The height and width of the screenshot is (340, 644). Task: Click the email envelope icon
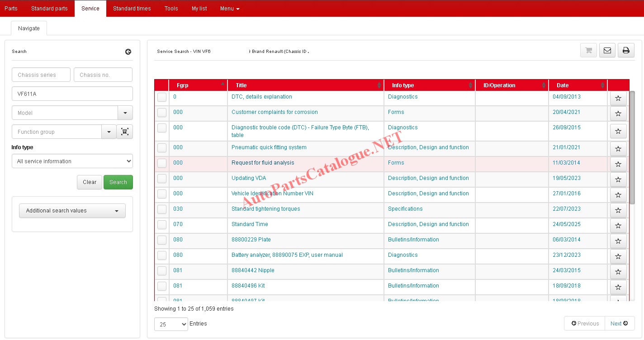[x=607, y=50]
